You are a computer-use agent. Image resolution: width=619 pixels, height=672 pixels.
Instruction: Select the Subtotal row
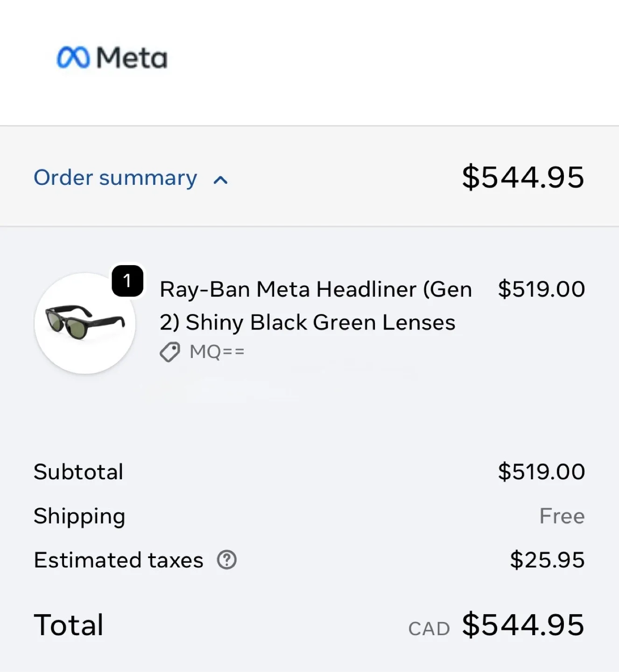point(78,471)
